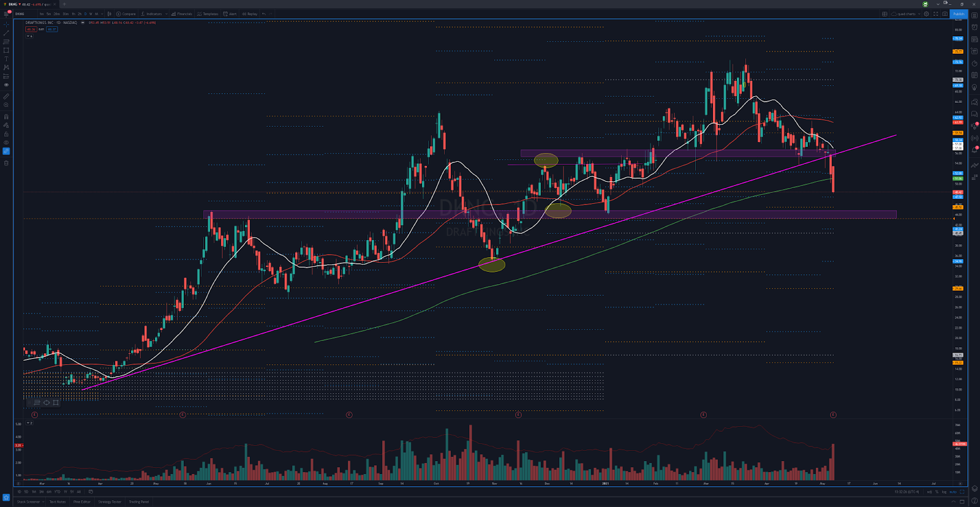Open axis settings gear beside auto
This screenshot has width=980, height=507.
[962, 492]
